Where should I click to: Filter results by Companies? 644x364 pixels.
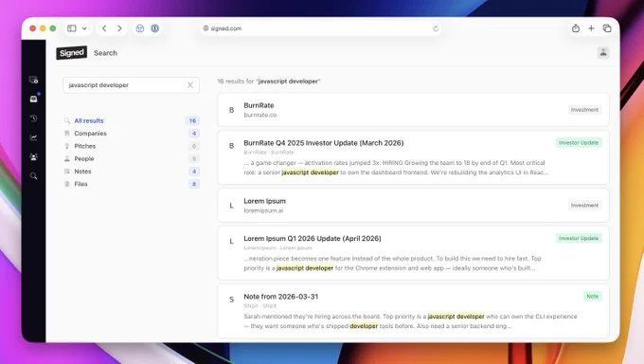[x=131, y=134]
